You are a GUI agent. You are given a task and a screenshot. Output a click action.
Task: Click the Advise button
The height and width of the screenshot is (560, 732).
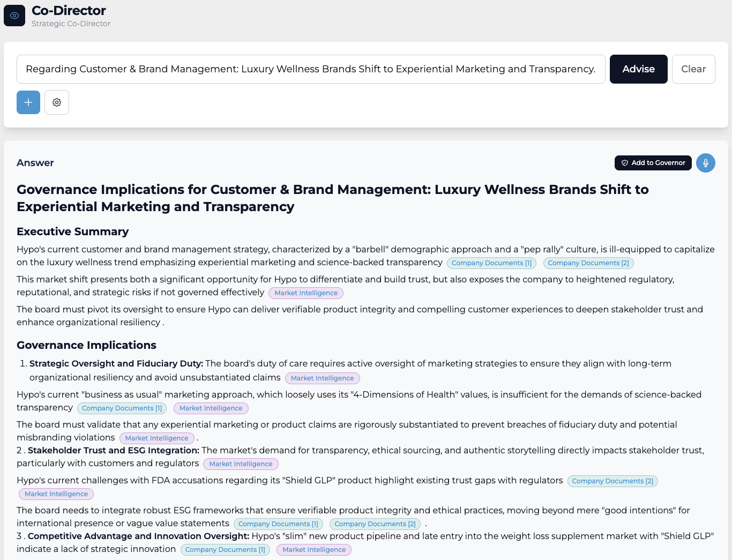639,69
